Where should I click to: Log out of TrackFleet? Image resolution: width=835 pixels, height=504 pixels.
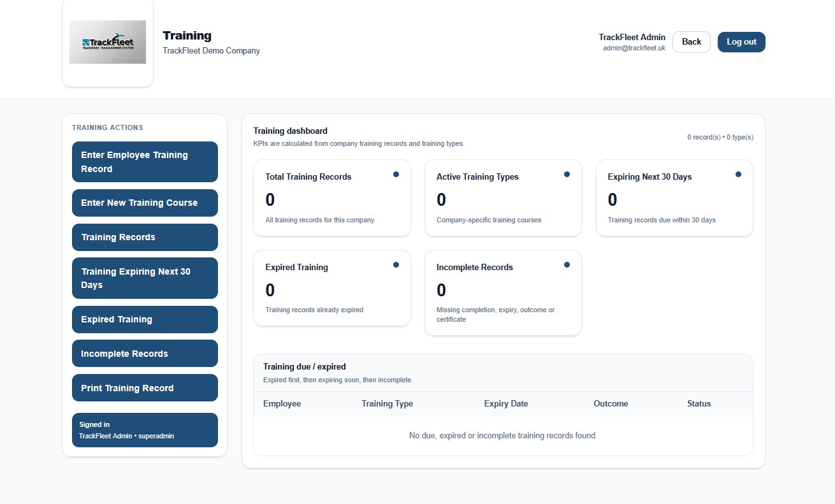point(741,41)
